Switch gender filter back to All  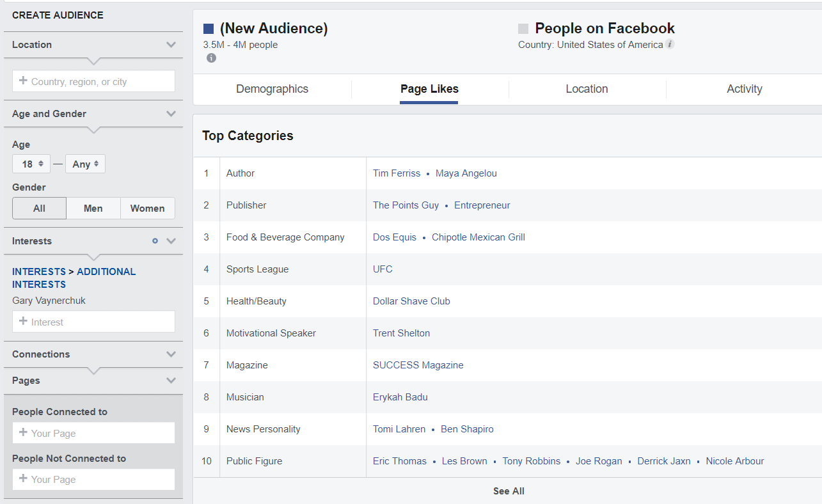[39, 208]
